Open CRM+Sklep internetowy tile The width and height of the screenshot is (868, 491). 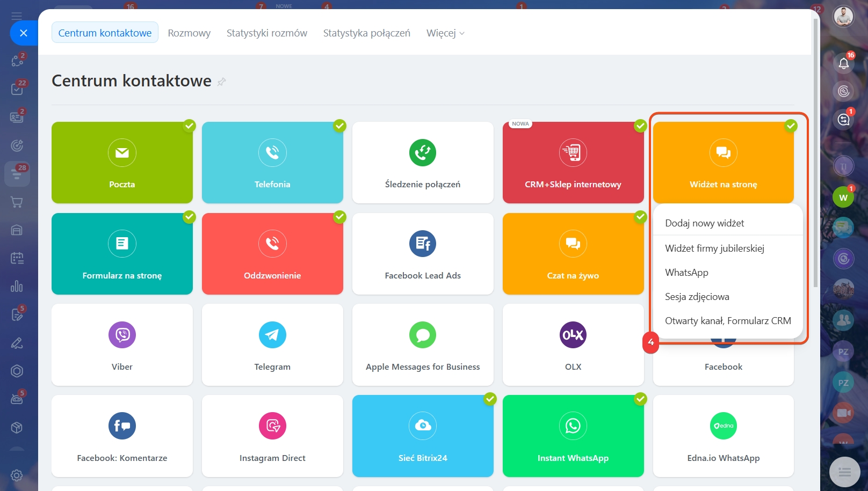[x=573, y=163]
